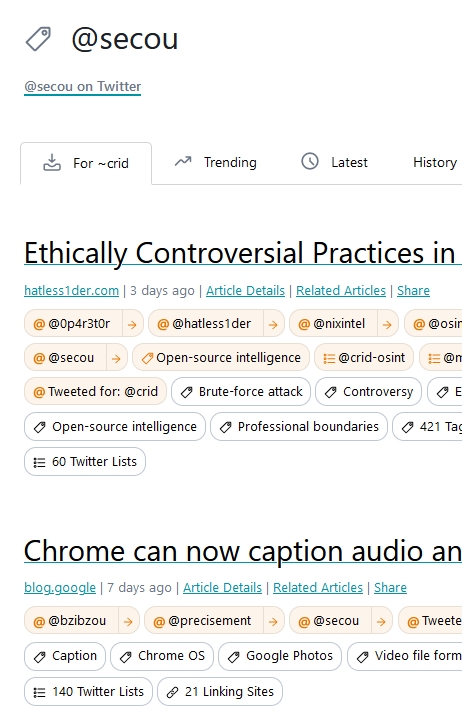462x706 pixels.
Task: Click the download icon in the For ~crid tab
Action: coord(52,163)
